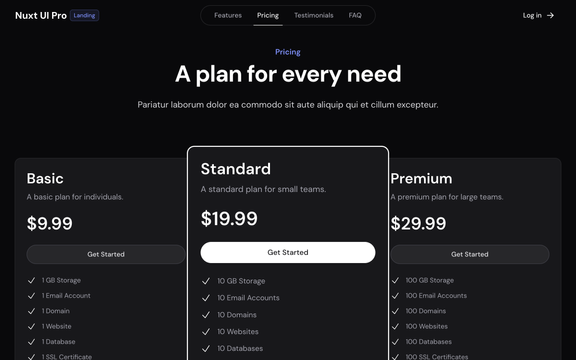Click Get Started for the Standard plan
Image resolution: width=576 pixels, height=360 pixels.
[x=288, y=252]
